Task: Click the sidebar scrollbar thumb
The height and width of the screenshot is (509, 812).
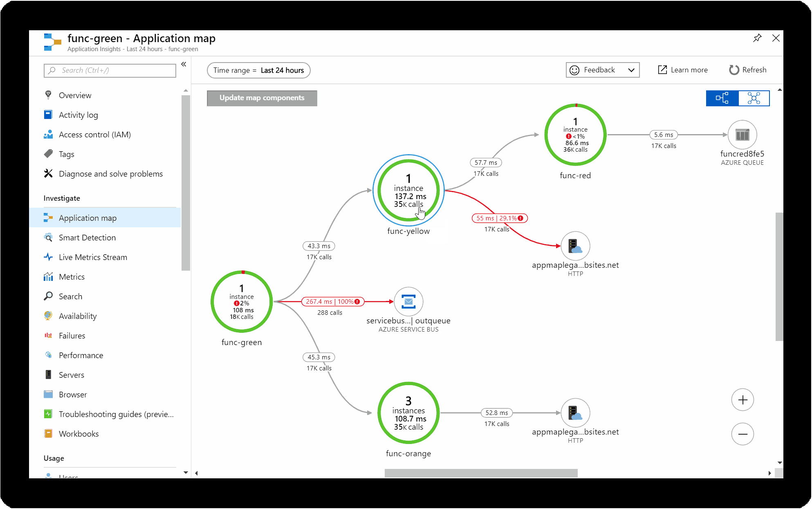Action: click(186, 183)
